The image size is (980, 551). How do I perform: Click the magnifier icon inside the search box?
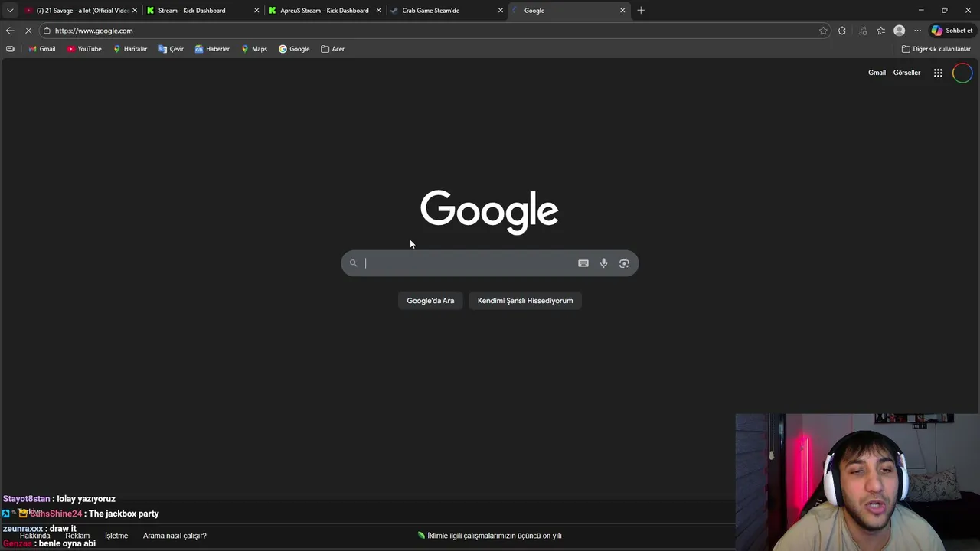[x=353, y=263]
